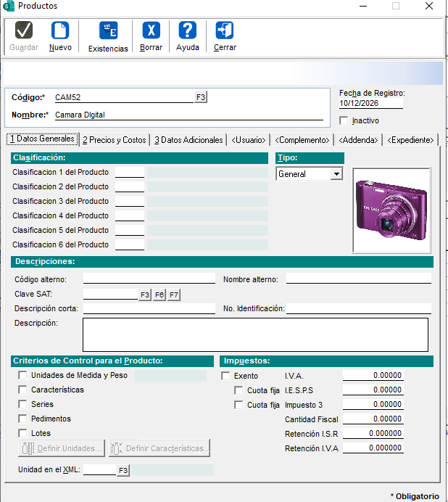Close the form with Cerrar
The height and width of the screenshot is (502, 448).
pos(225,36)
